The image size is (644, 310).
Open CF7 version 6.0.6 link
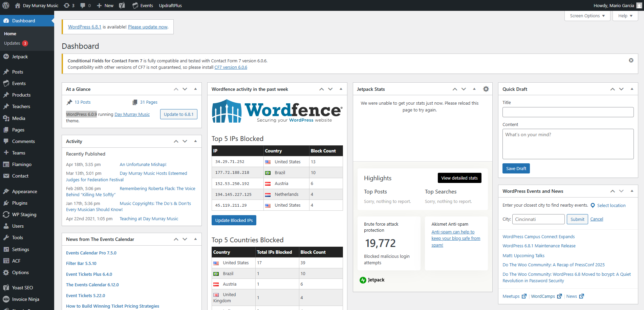pyautogui.click(x=231, y=67)
